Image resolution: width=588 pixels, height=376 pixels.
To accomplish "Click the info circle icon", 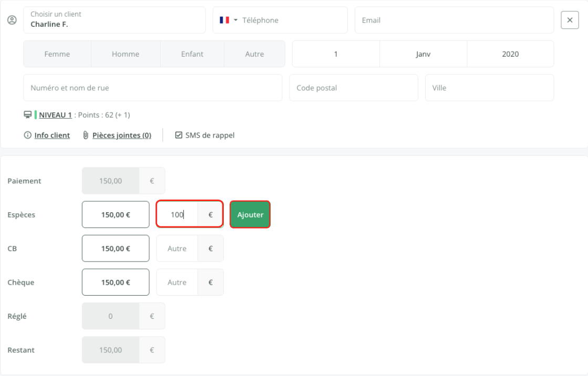I will pyautogui.click(x=27, y=135).
